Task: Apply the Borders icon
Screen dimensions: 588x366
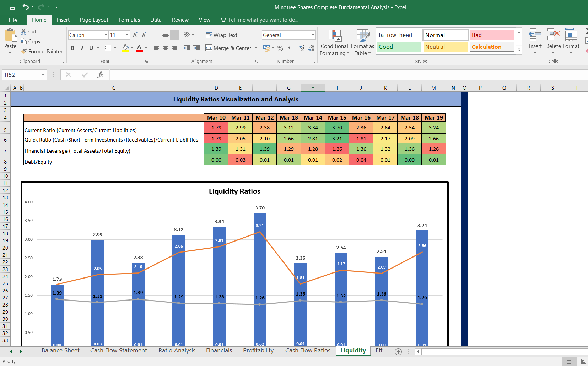Action: [x=108, y=48]
